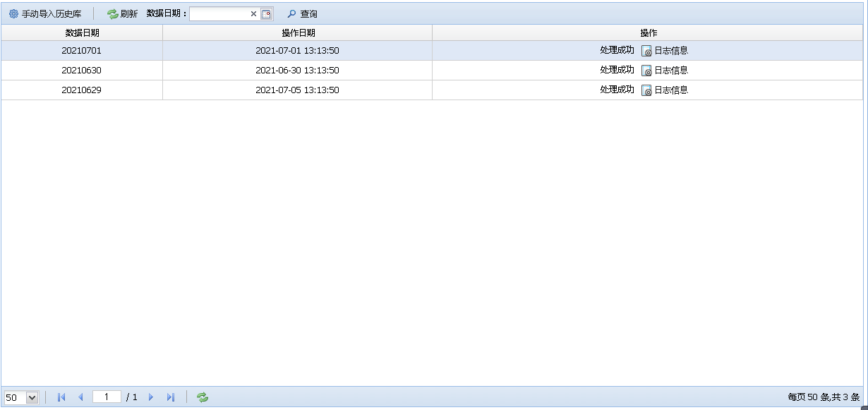Click the 刷新 refresh icon in toolbar
Screen dimensions: 868x410
point(113,14)
